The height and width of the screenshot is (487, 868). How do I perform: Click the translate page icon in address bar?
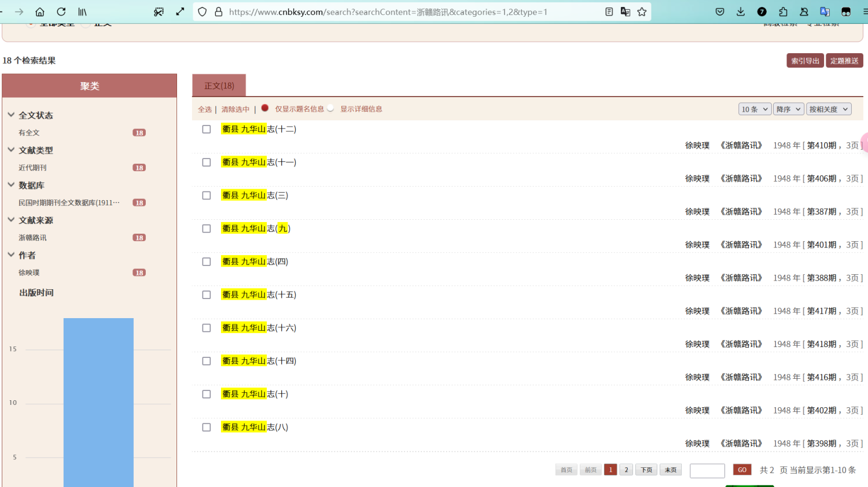(x=626, y=12)
